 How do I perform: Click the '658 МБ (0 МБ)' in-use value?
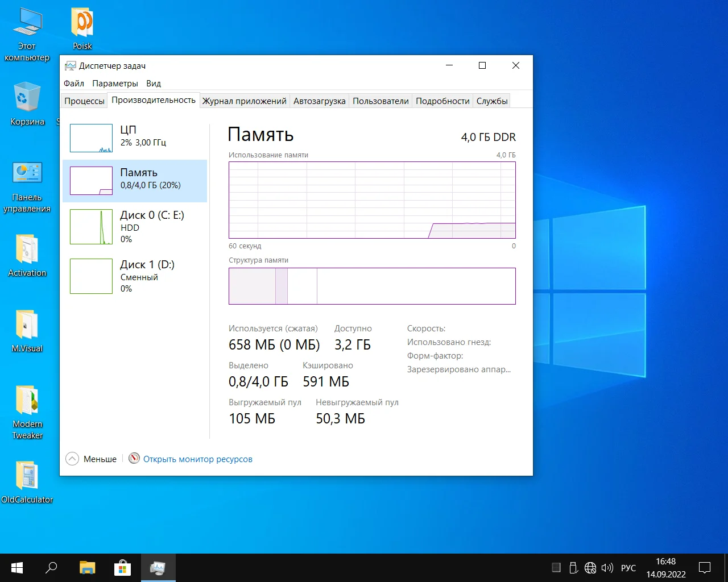[x=274, y=344]
